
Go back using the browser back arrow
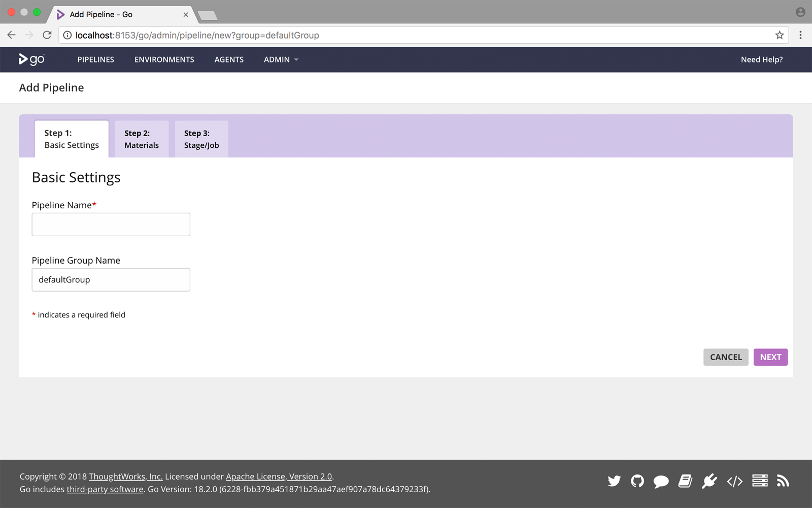pos(12,35)
